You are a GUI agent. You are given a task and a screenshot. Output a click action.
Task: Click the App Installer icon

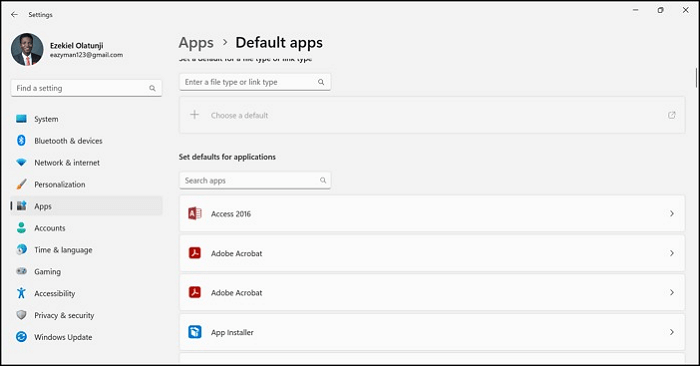click(195, 332)
